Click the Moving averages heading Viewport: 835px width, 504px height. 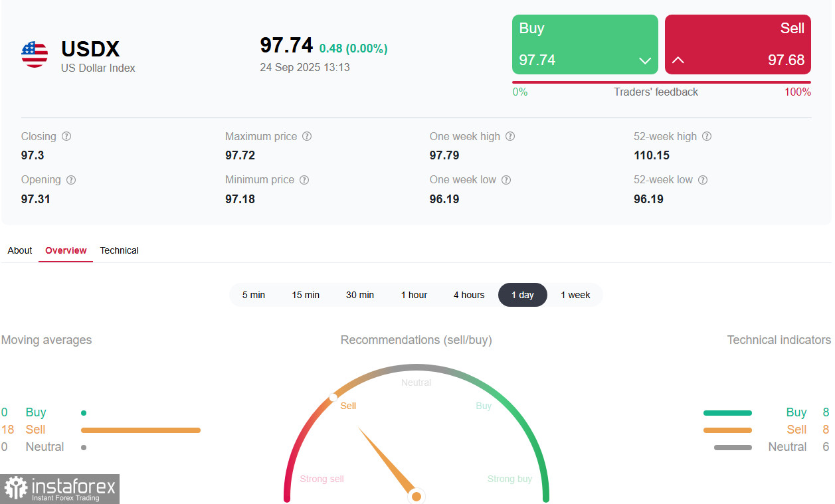46,340
